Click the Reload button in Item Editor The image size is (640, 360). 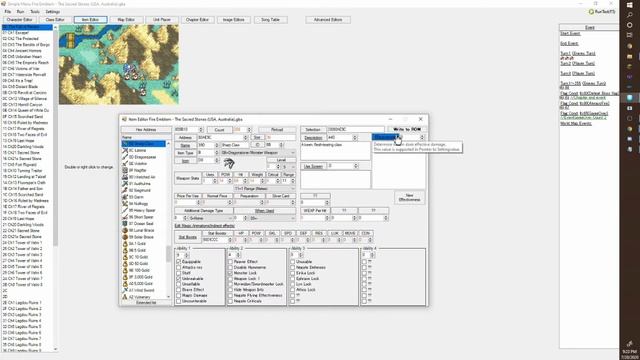click(x=277, y=129)
